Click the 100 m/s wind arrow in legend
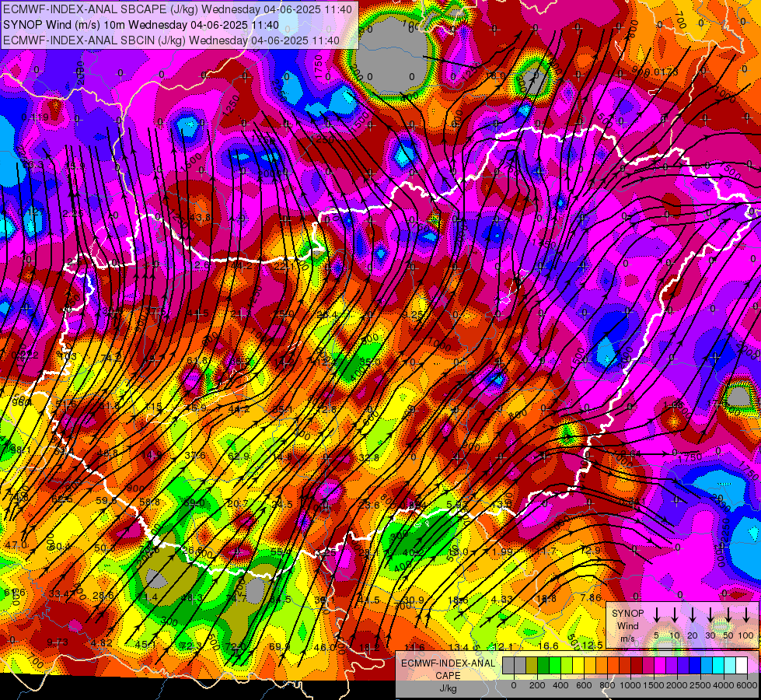 point(746,614)
